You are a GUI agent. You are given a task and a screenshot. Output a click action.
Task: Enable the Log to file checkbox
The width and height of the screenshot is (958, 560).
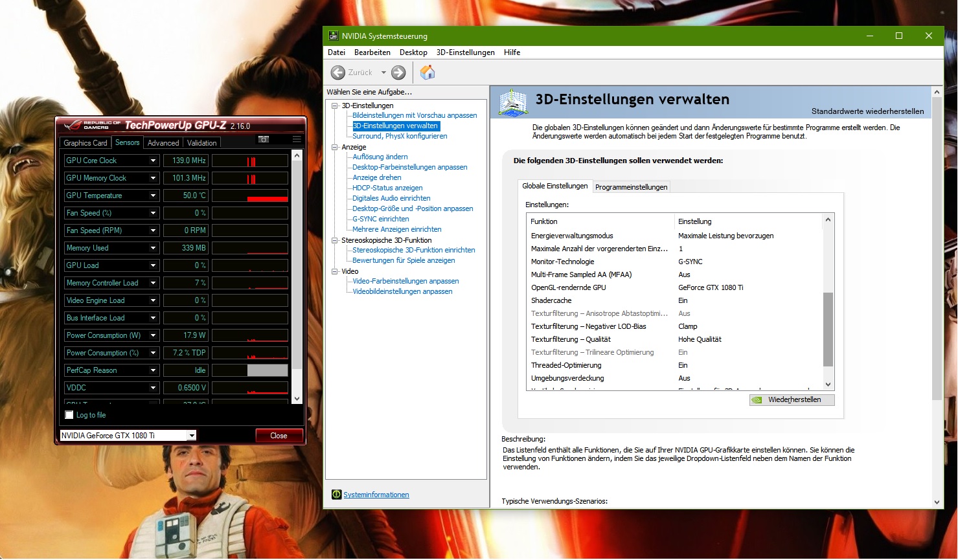coord(69,415)
